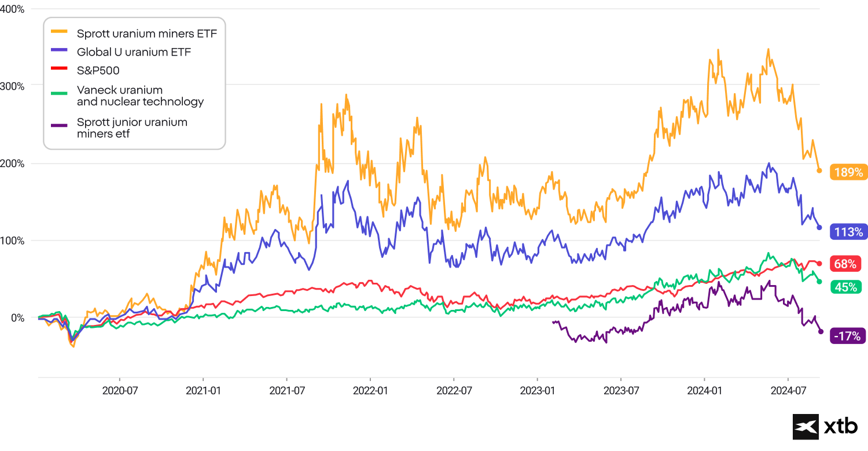Screen dimensions: 868x451
Task: Select the Global U uranium ETF legend label
Action: click(x=134, y=52)
